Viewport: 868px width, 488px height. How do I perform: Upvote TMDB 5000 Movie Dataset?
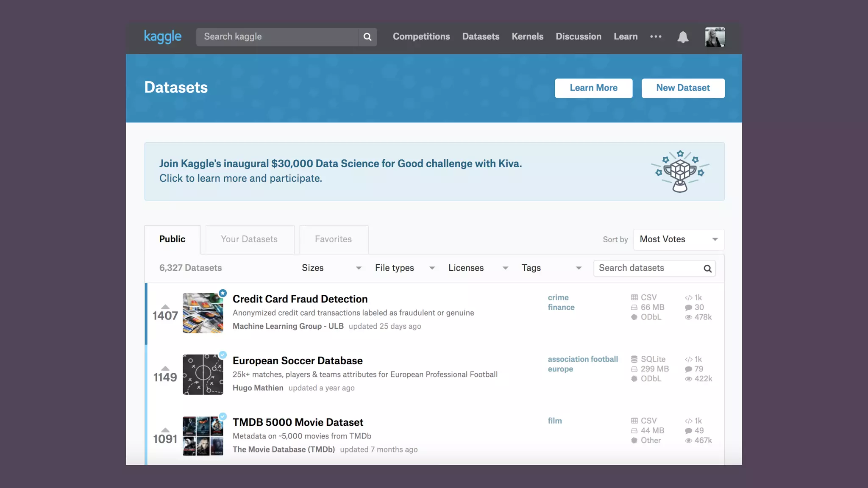(x=165, y=430)
